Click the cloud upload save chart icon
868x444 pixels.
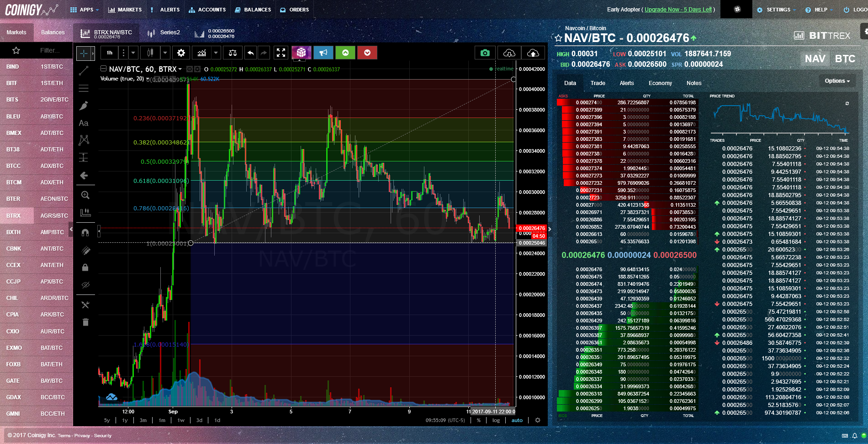(533, 53)
